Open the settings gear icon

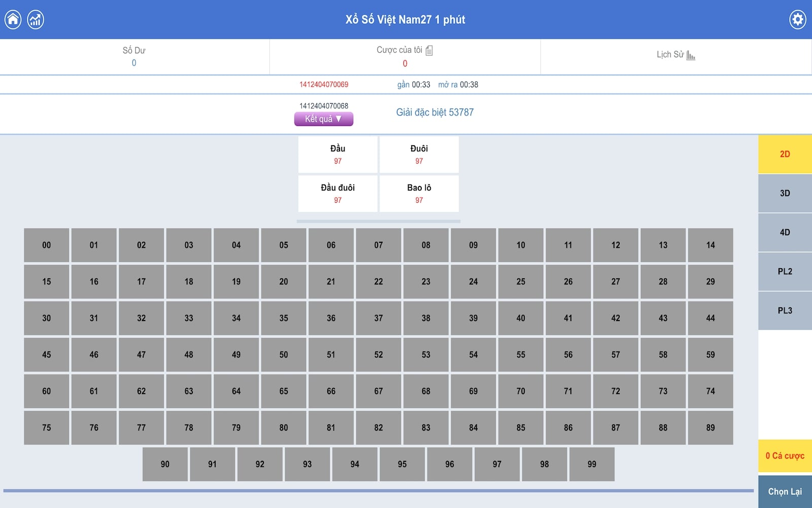pyautogui.click(x=798, y=20)
